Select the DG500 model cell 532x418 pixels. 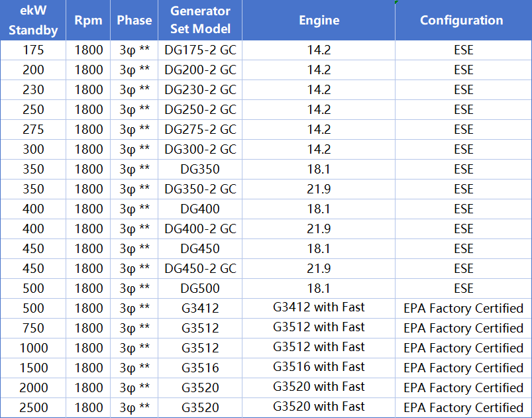(x=200, y=288)
